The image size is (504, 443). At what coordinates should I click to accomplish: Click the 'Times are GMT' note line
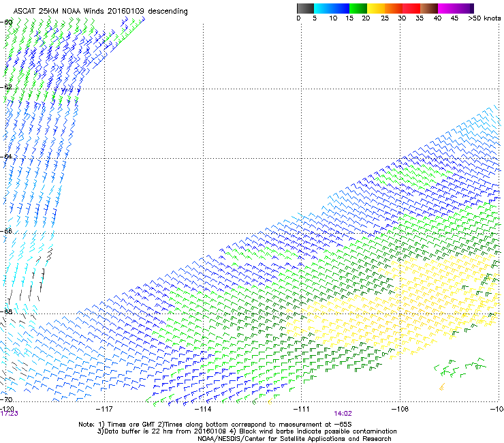click(x=215, y=425)
